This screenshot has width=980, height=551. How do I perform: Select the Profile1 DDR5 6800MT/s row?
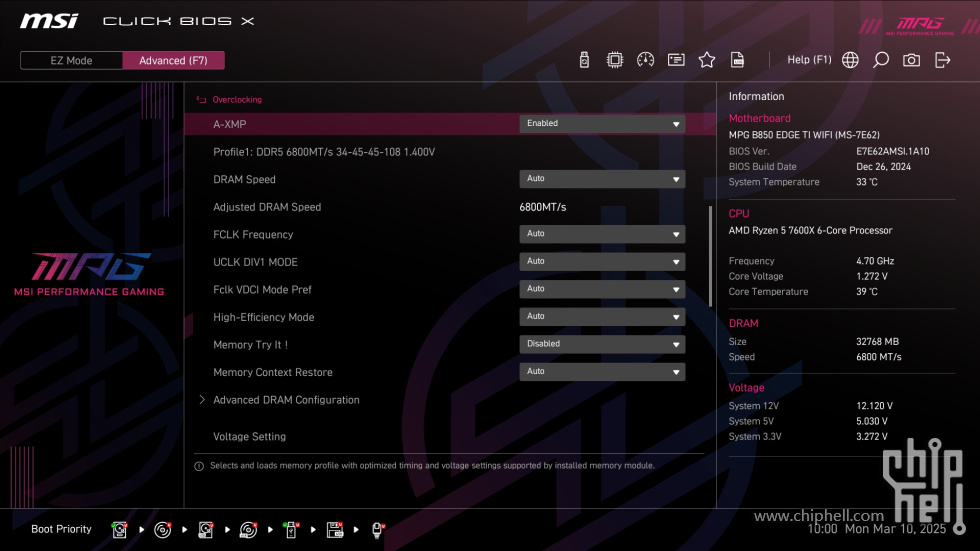tap(324, 152)
